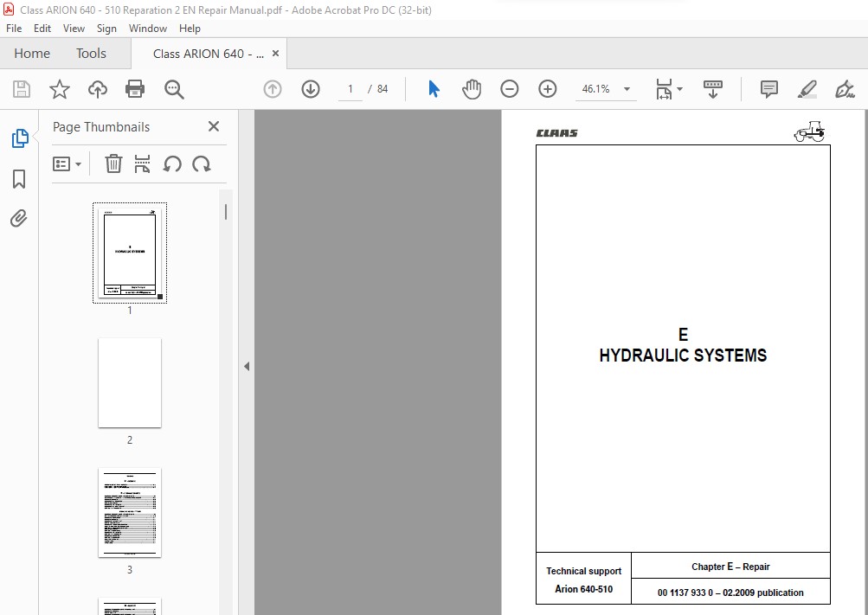The height and width of the screenshot is (615, 868).
Task: Open the Edit menu
Action: pos(42,29)
